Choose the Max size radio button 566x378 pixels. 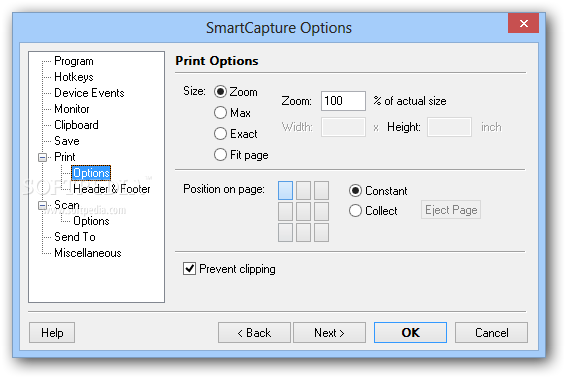tap(220, 113)
